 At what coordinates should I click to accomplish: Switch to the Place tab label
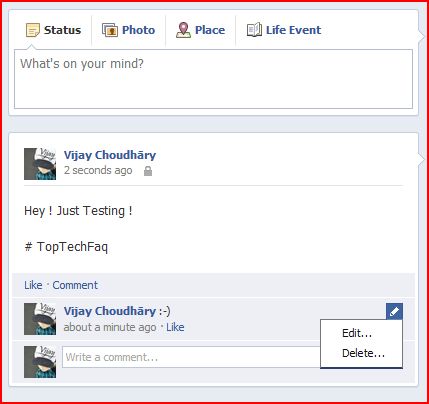click(210, 30)
